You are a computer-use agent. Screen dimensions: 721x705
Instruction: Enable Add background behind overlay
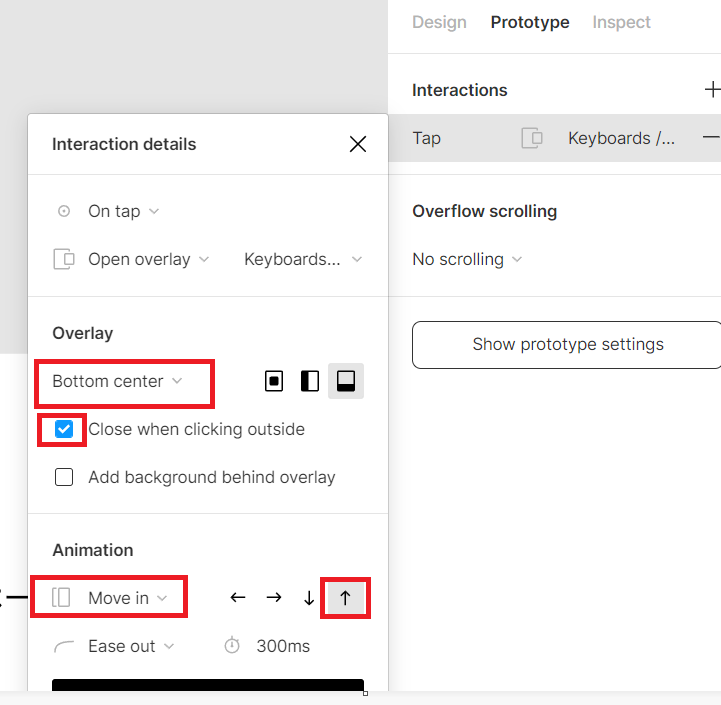tap(64, 477)
